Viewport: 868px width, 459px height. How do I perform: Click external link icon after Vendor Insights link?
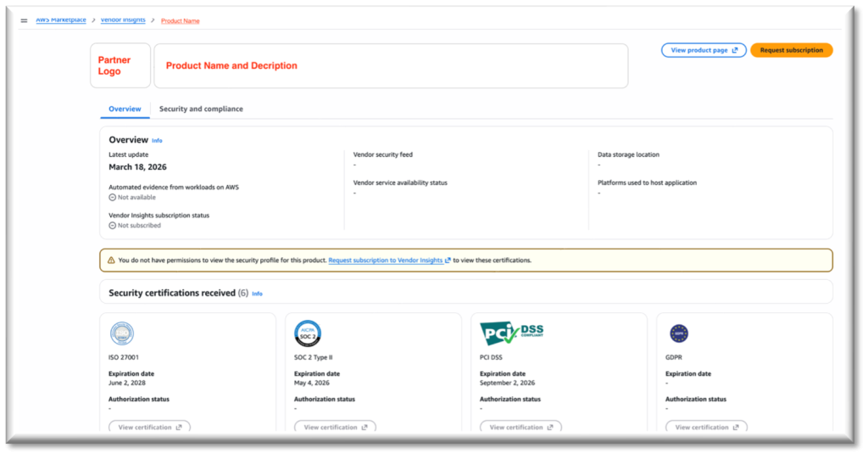coord(448,260)
